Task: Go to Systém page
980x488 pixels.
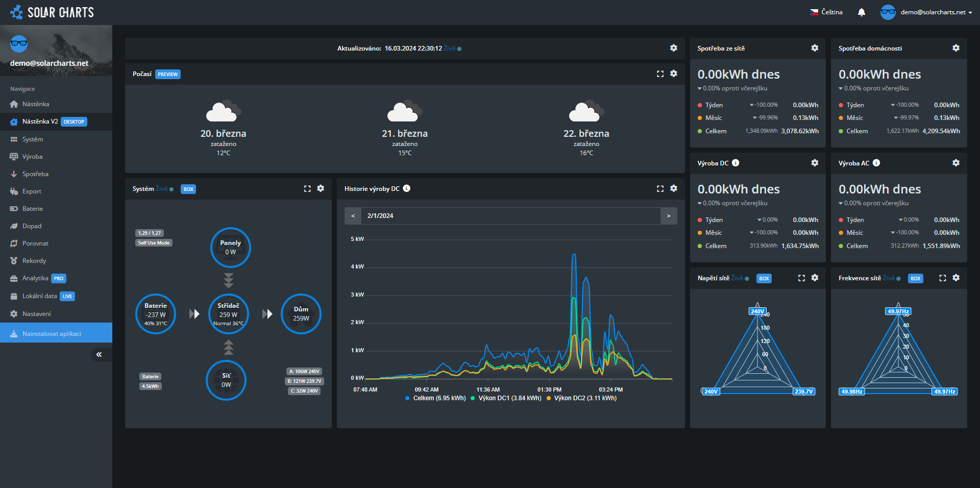Action: pos(56,139)
